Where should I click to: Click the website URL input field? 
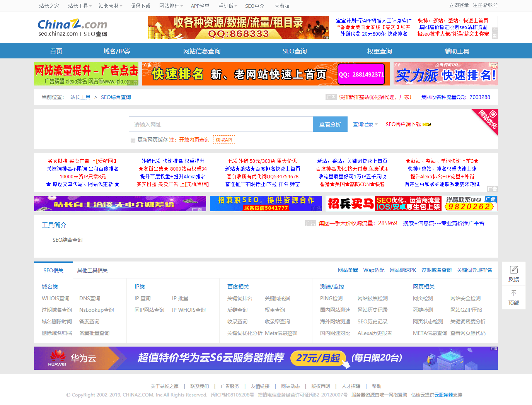pyautogui.click(x=220, y=125)
